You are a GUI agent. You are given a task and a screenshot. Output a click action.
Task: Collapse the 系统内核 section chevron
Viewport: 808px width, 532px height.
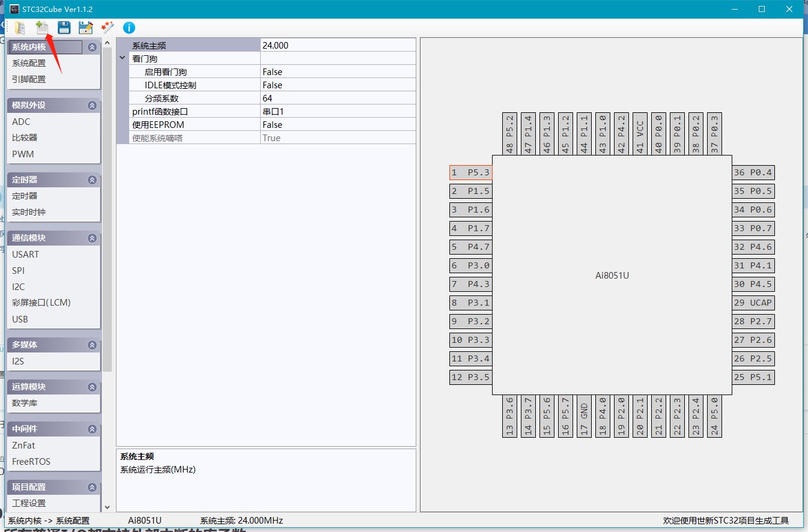coord(92,47)
